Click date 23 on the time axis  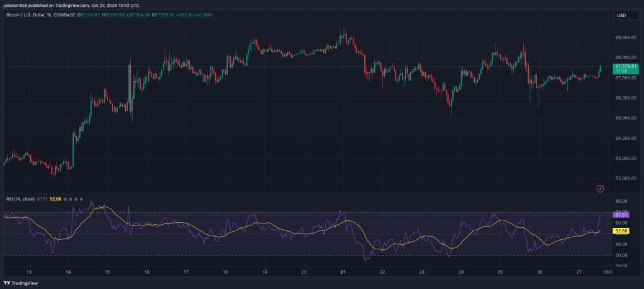tap(422, 272)
